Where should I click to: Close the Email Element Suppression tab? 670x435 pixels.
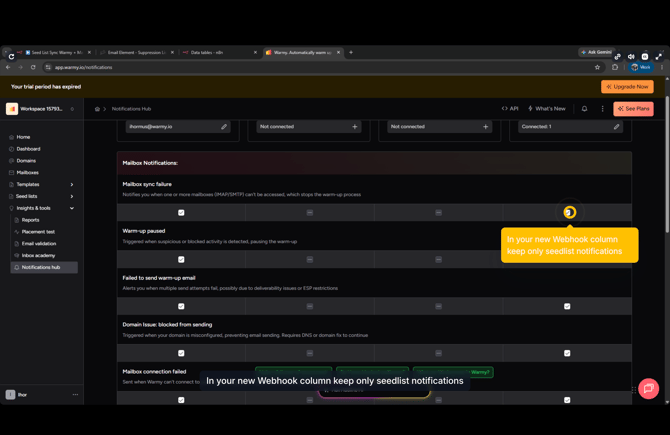172,53
